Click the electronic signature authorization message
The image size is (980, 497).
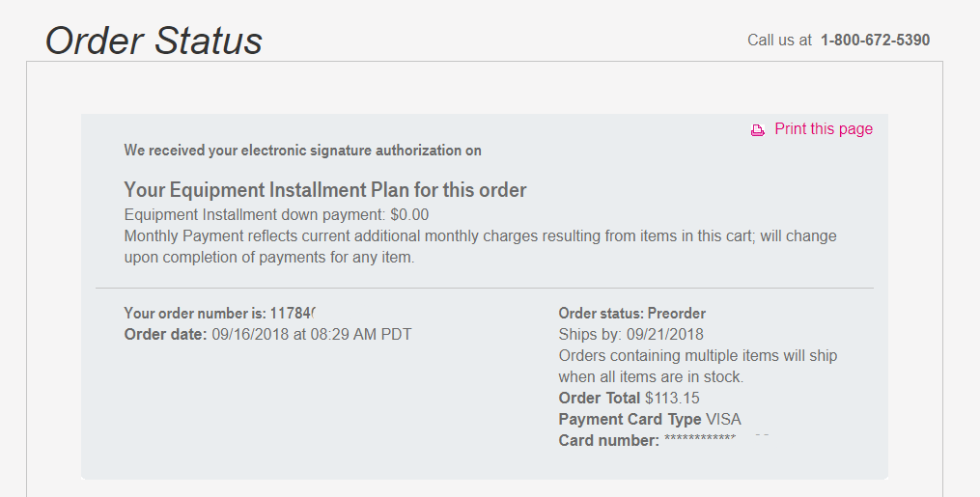(302, 151)
